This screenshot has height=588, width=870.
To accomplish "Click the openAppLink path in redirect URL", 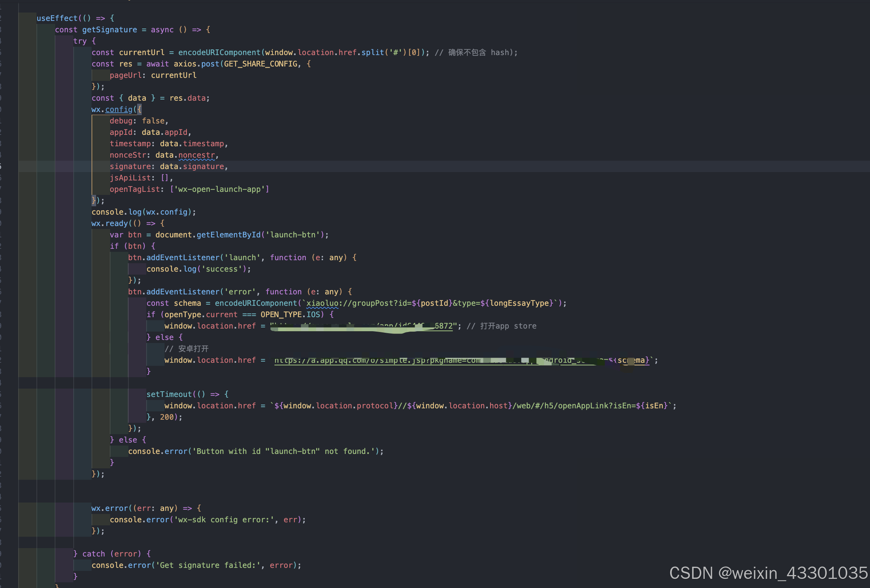I will [584, 406].
